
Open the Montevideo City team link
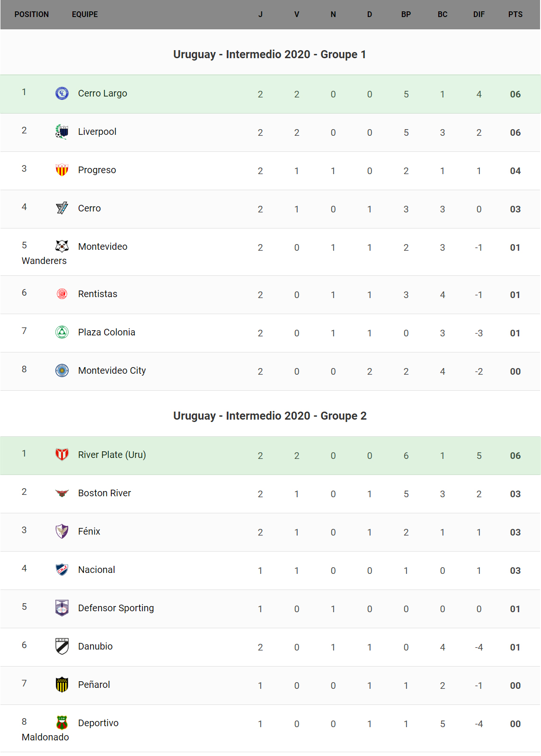pyautogui.click(x=112, y=370)
